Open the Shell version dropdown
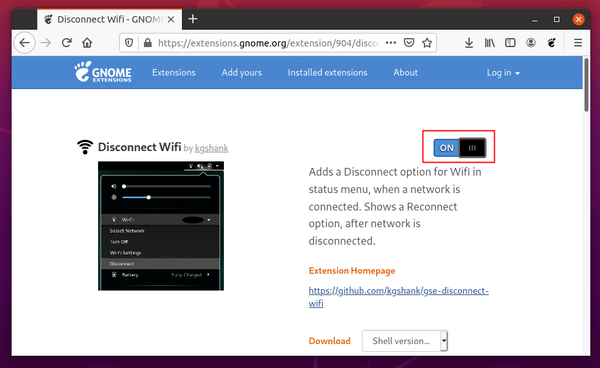Image resolution: width=600 pixels, height=368 pixels. [405, 340]
